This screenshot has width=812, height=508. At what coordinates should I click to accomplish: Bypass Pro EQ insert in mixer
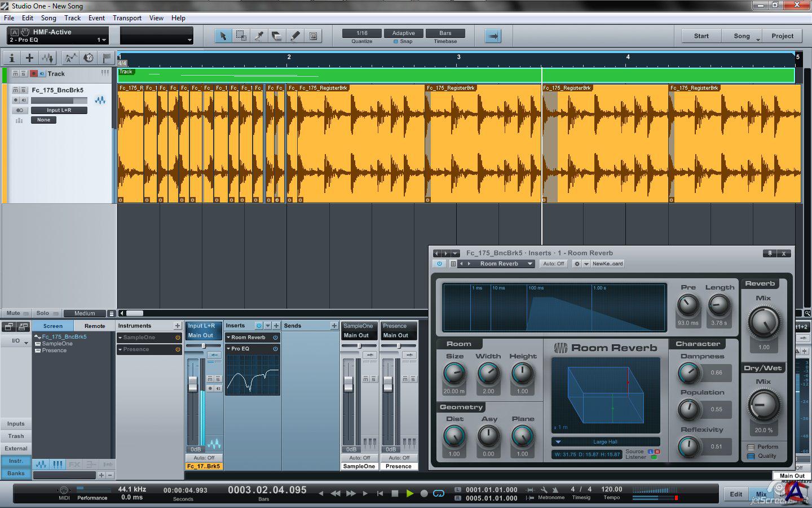[276, 349]
